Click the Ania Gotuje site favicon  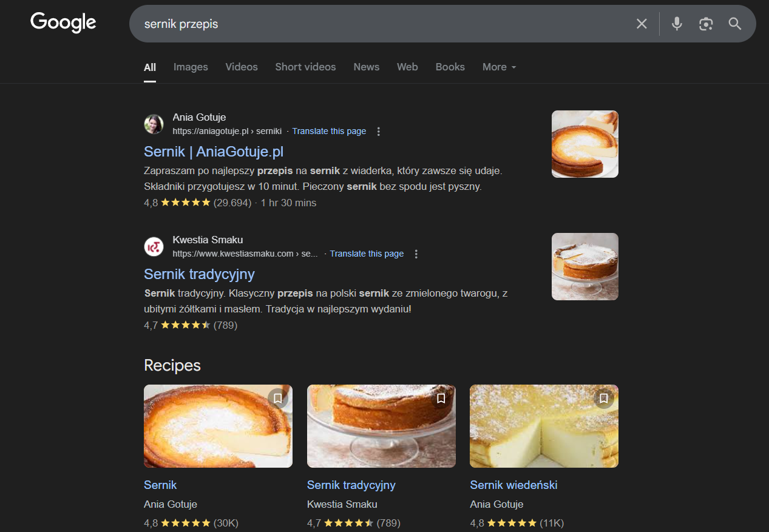tap(154, 124)
